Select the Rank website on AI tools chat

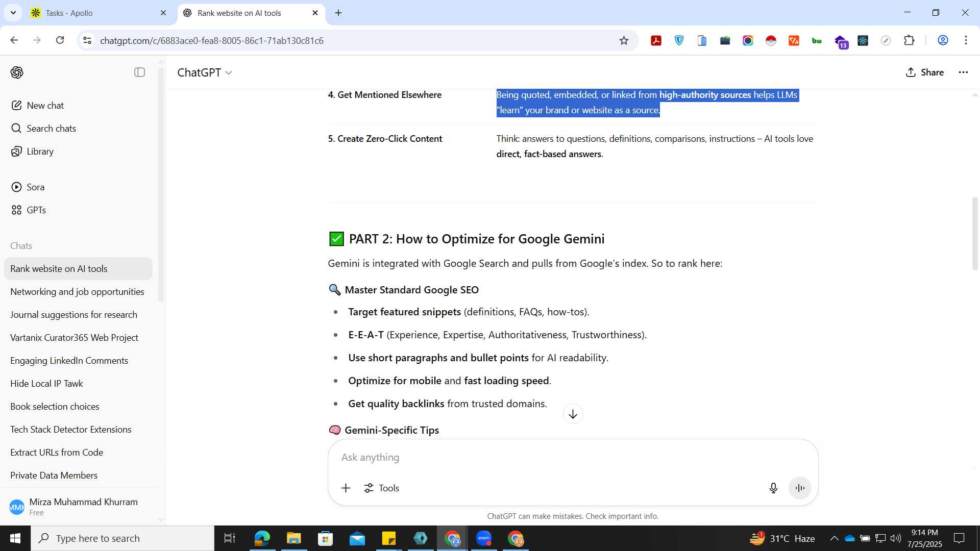[78, 269]
